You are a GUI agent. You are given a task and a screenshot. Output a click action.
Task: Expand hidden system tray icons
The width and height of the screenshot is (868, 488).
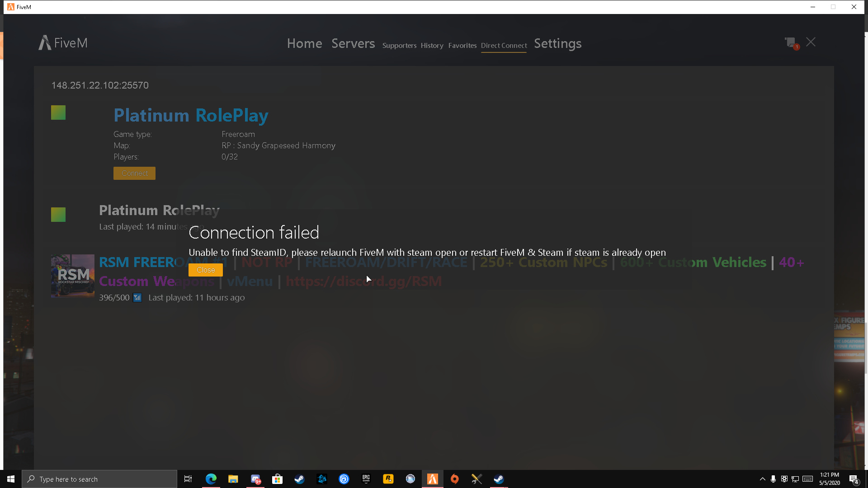pyautogui.click(x=762, y=479)
